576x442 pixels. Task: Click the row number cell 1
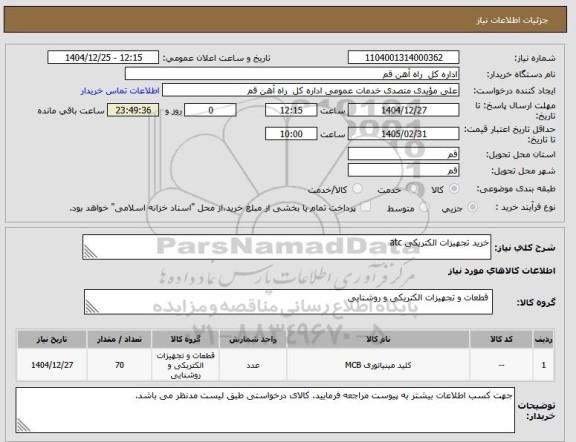[x=543, y=365]
